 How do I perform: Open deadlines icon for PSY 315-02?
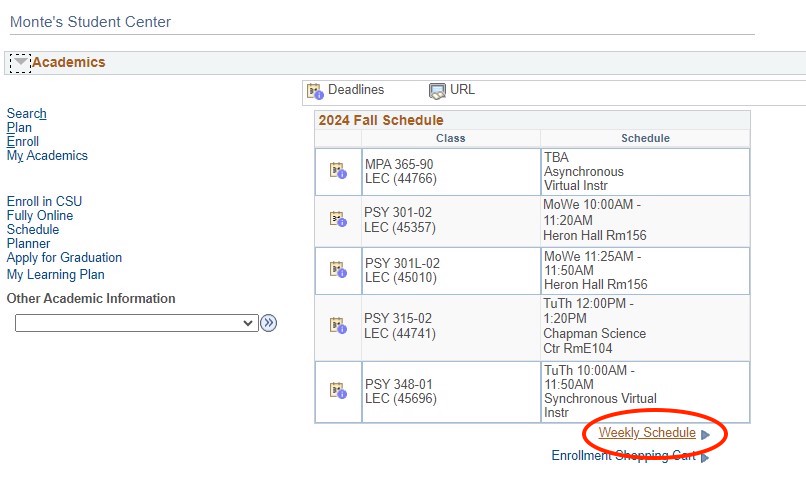coord(338,326)
